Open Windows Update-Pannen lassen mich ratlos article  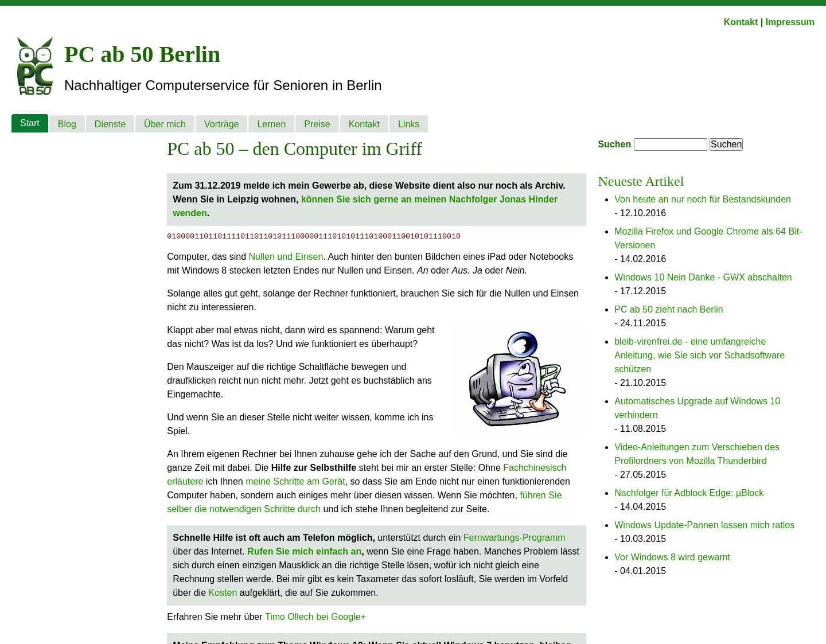point(704,525)
